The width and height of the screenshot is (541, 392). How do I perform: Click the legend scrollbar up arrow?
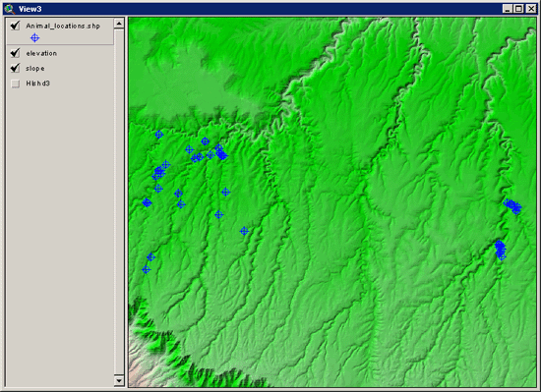click(119, 24)
